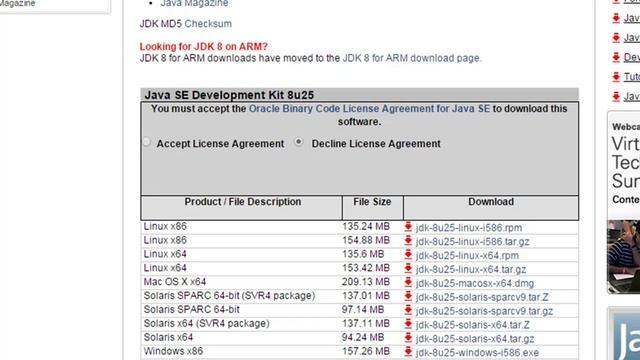
Task: Open the Java Magazine link
Action: pyautogui.click(x=194, y=3)
